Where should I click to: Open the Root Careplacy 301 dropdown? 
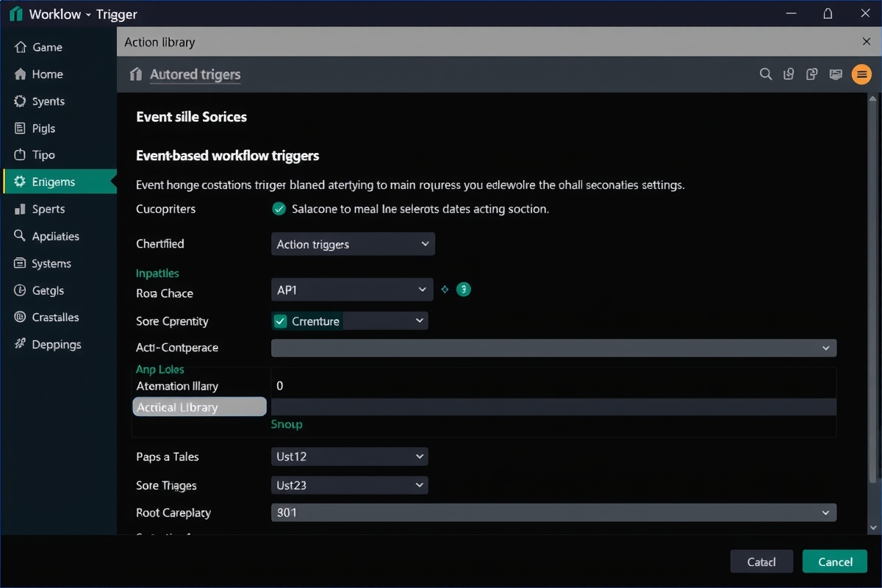(x=553, y=512)
